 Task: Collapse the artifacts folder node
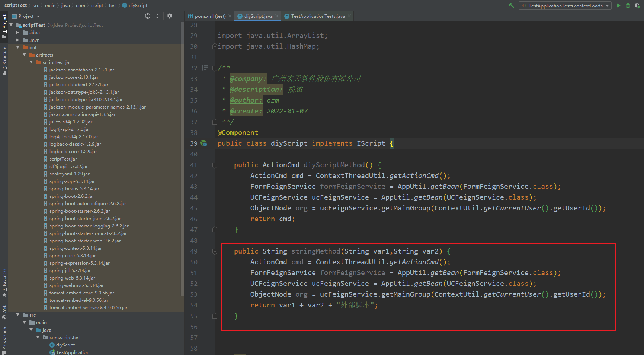[25, 55]
